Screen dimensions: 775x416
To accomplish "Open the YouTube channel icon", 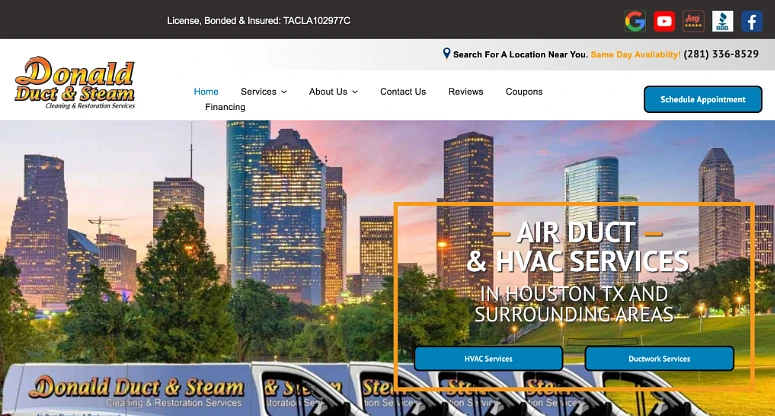I will [x=664, y=21].
